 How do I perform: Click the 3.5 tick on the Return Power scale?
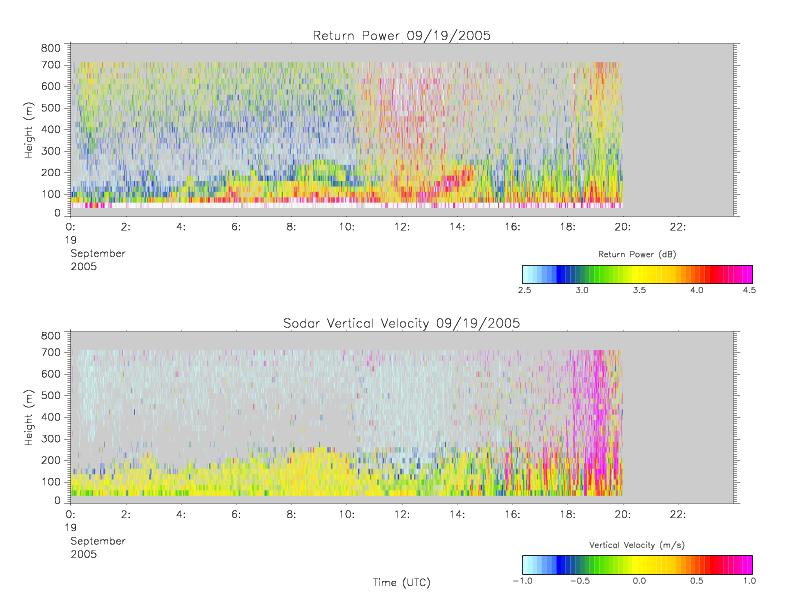tap(639, 290)
